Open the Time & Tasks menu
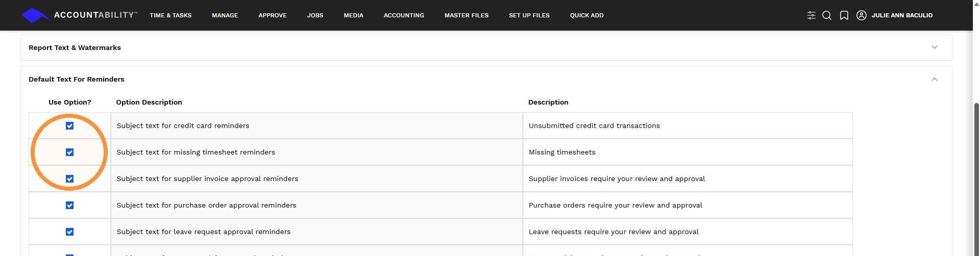Viewport: 980px width, 256px height. point(171,15)
